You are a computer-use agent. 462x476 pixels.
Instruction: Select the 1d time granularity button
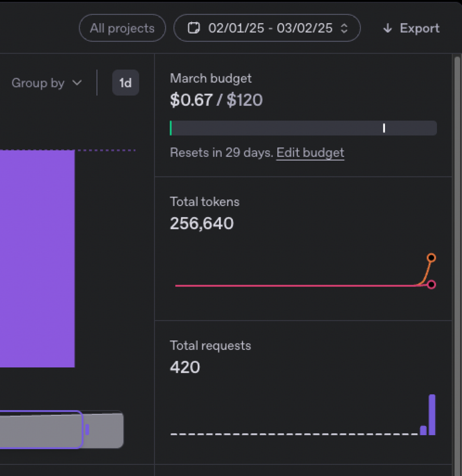(126, 83)
